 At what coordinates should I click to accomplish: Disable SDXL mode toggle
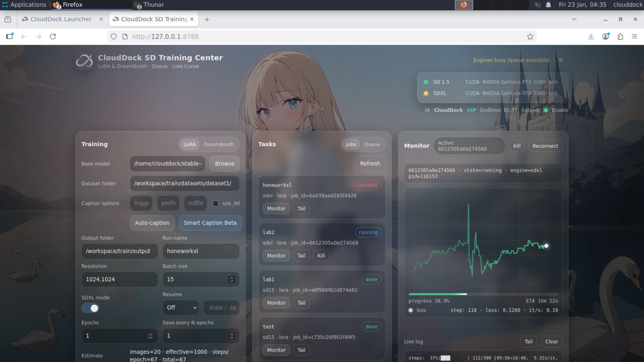(x=90, y=308)
